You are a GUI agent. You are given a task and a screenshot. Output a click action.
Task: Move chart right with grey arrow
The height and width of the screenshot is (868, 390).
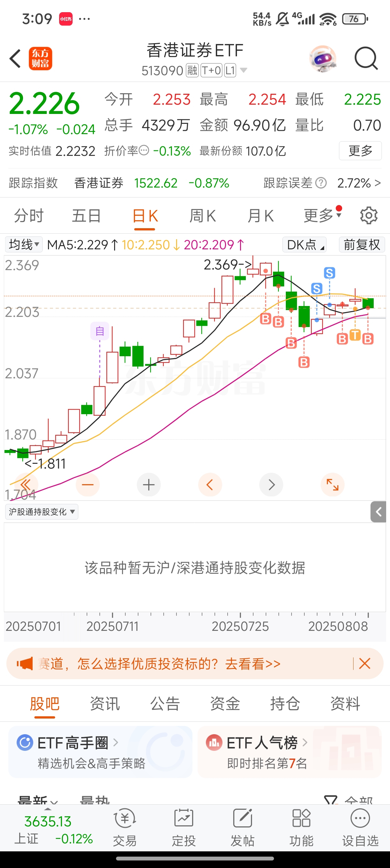pos(271,485)
